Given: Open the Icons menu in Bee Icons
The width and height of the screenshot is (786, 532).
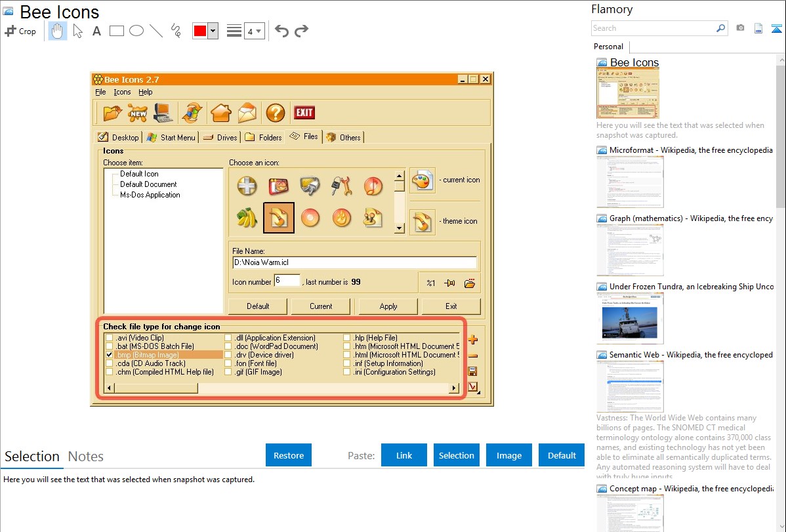Looking at the screenshot, I should [122, 92].
